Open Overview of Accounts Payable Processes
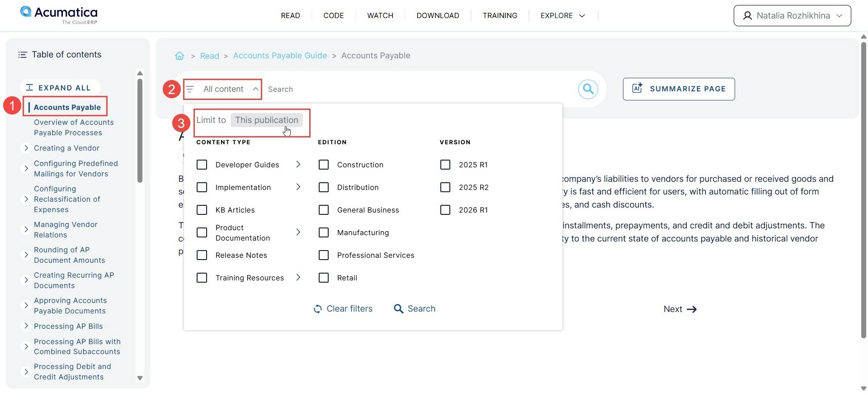Viewport: 868px width, 393px height. (x=74, y=128)
